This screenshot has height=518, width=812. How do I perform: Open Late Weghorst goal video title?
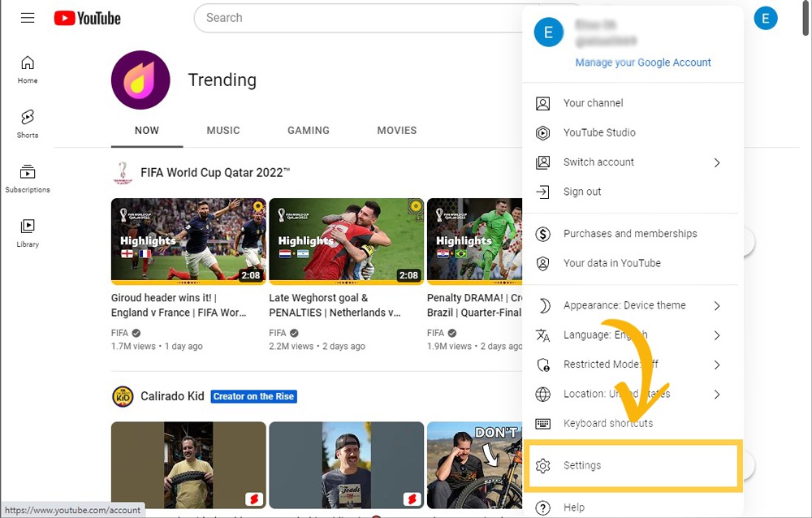pyautogui.click(x=335, y=305)
